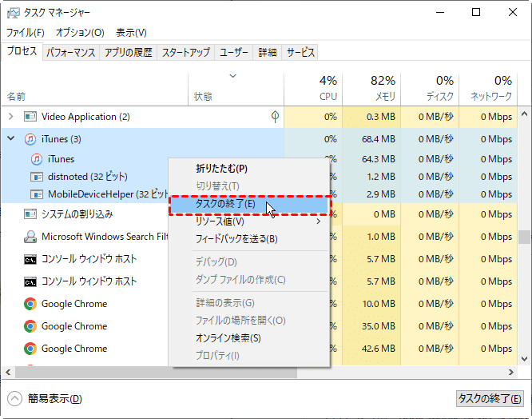Click the システムの割り込み process icon
Image resolution: width=532 pixels, height=419 pixels.
[30, 214]
